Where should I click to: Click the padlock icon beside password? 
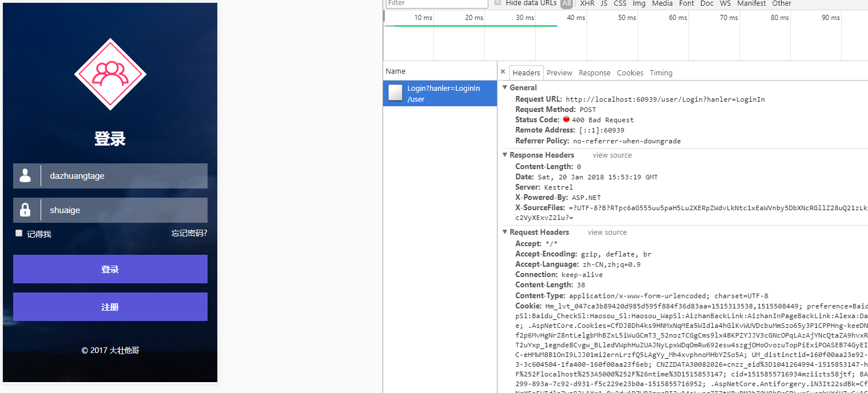(x=25, y=210)
